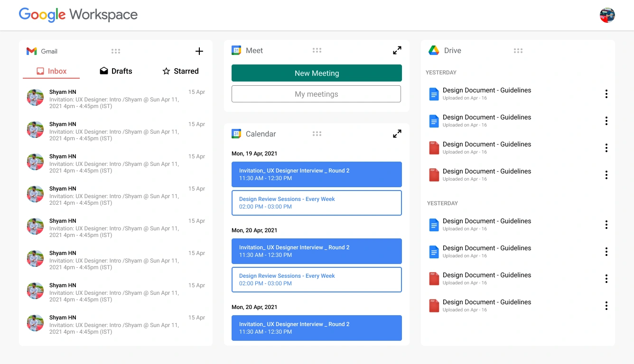
Task: Open the Gmail logo icon
Action: (x=32, y=51)
